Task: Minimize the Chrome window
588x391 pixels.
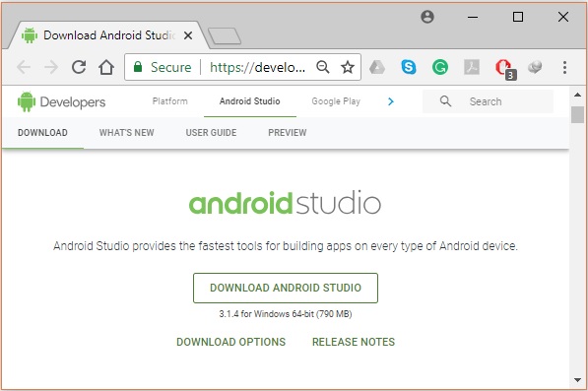Action: [473, 17]
